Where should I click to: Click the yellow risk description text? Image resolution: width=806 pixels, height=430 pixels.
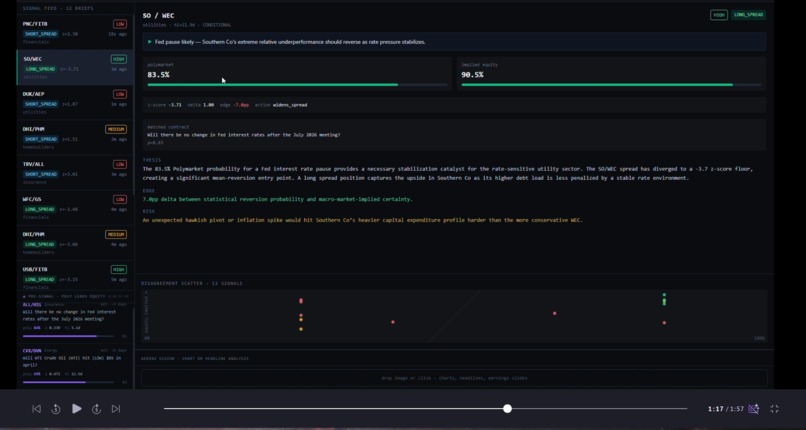pos(362,220)
